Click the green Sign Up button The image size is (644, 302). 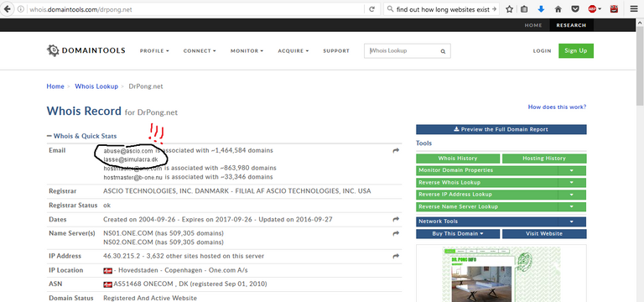coord(576,50)
